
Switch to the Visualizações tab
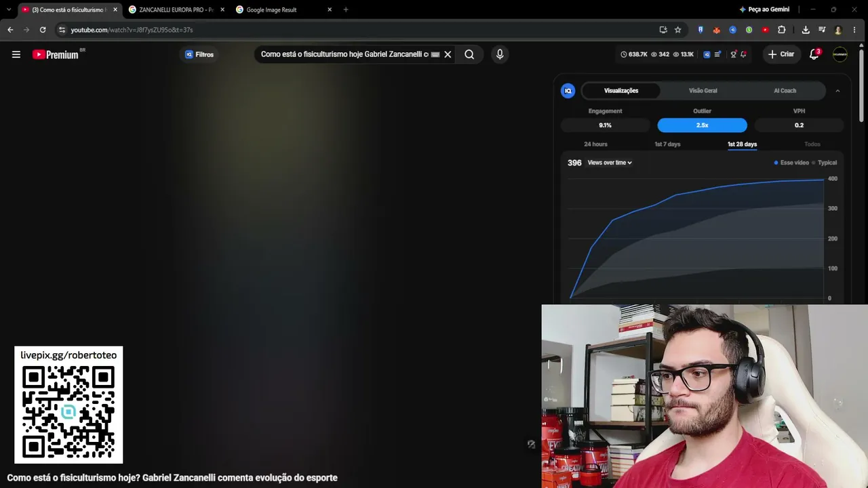(x=621, y=91)
